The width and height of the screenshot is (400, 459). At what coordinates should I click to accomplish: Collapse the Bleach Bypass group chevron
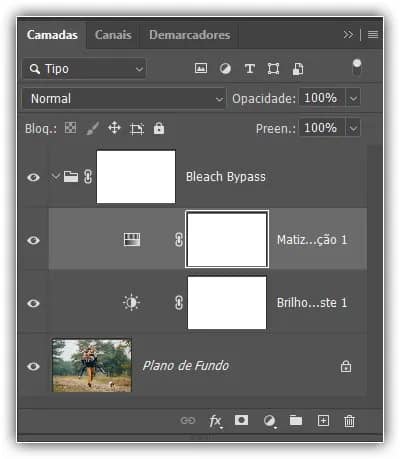coord(55,176)
